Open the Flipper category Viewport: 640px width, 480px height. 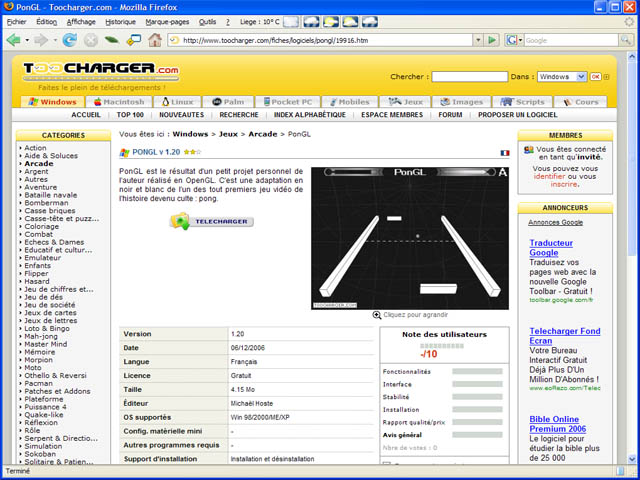coord(36,273)
